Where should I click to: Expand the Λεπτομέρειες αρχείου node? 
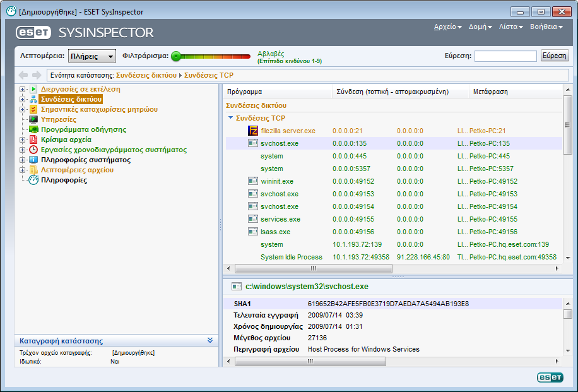[23, 170]
